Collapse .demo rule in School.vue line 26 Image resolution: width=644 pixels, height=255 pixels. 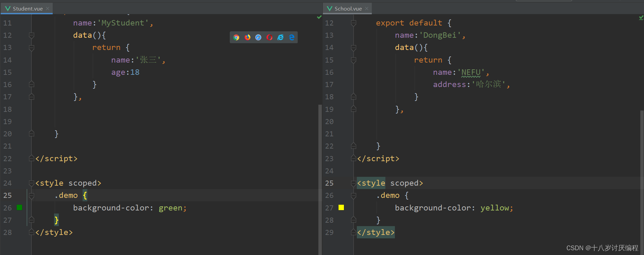(353, 195)
